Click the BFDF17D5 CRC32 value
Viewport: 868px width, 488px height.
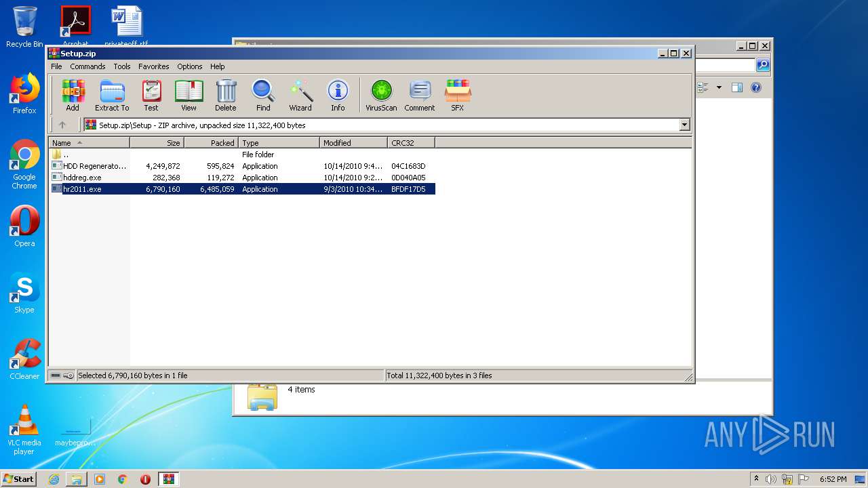pyautogui.click(x=408, y=189)
